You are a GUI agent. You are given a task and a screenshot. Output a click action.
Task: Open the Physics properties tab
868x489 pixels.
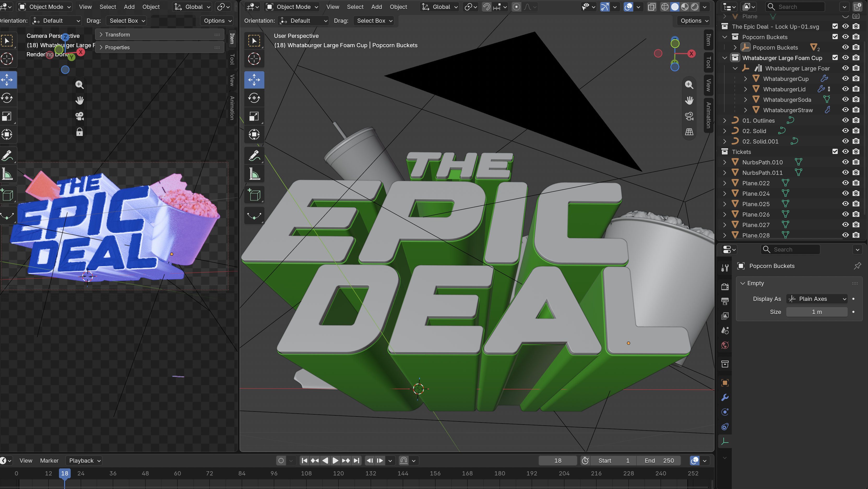tap(725, 412)
